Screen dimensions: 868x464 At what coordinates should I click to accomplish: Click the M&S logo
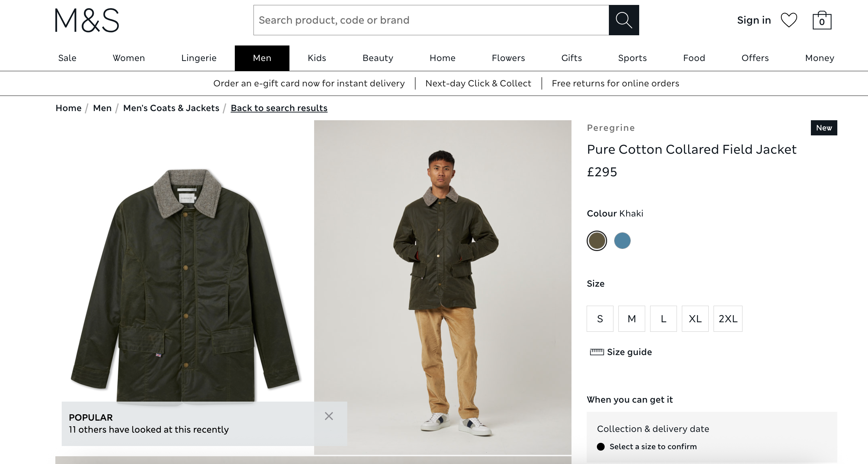tap(87, 20)
